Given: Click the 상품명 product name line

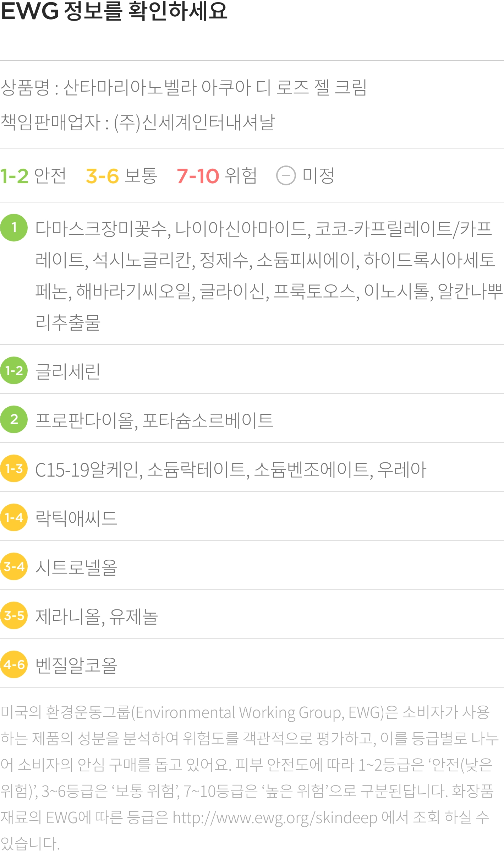Looking at the screenshot, I should tap(183, 87).
